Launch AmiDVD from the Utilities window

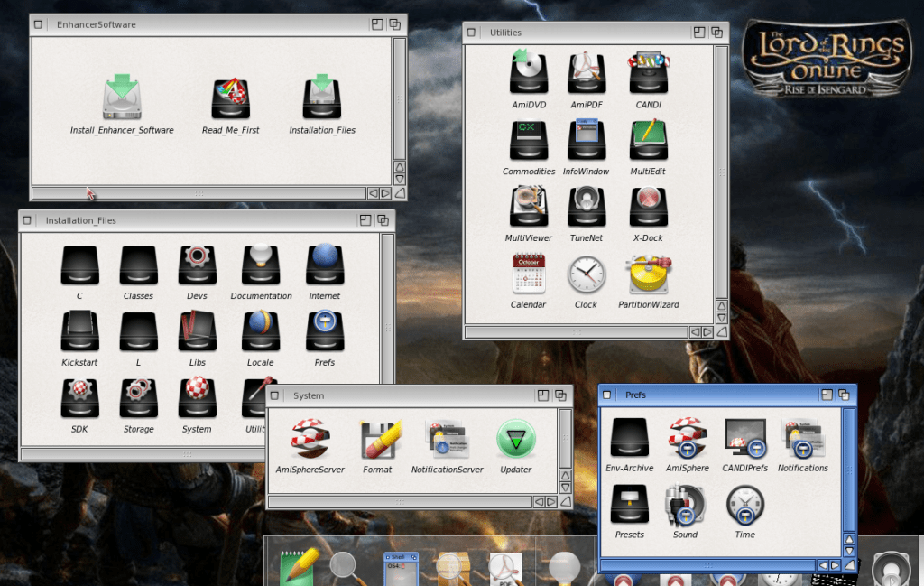528,73
